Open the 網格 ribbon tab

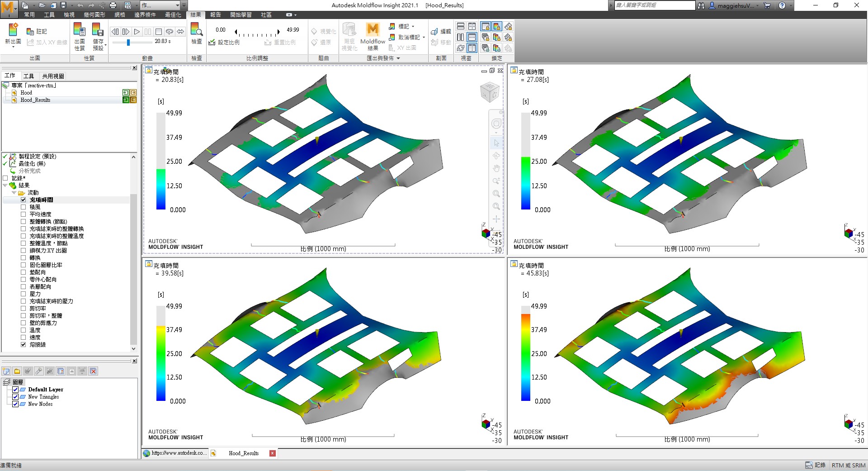click(120, 15)
